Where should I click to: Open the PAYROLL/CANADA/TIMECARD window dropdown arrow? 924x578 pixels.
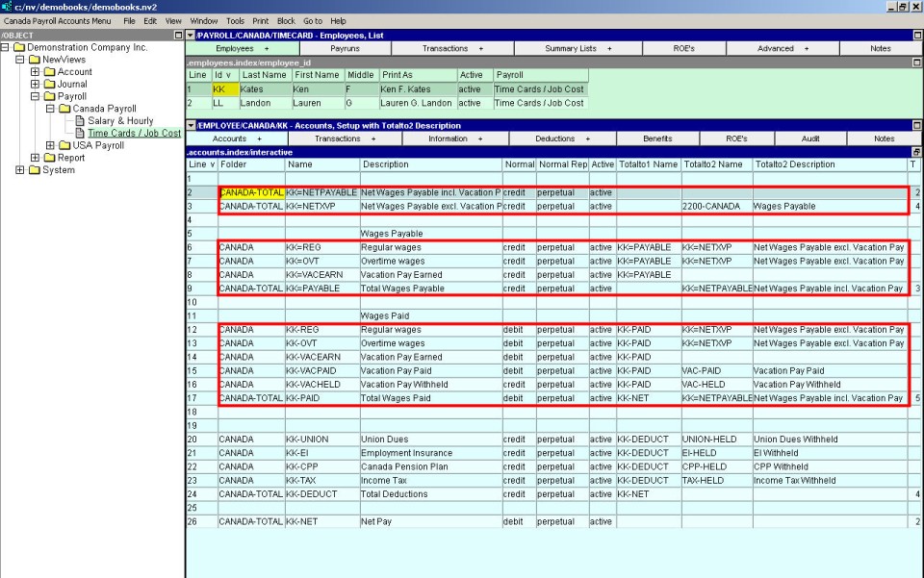click(x=191, y=35)
